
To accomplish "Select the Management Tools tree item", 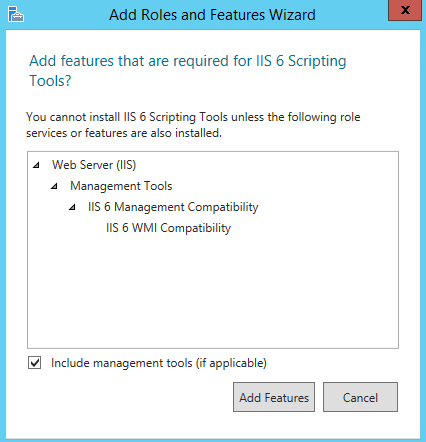I will click(x=121, y=186).
